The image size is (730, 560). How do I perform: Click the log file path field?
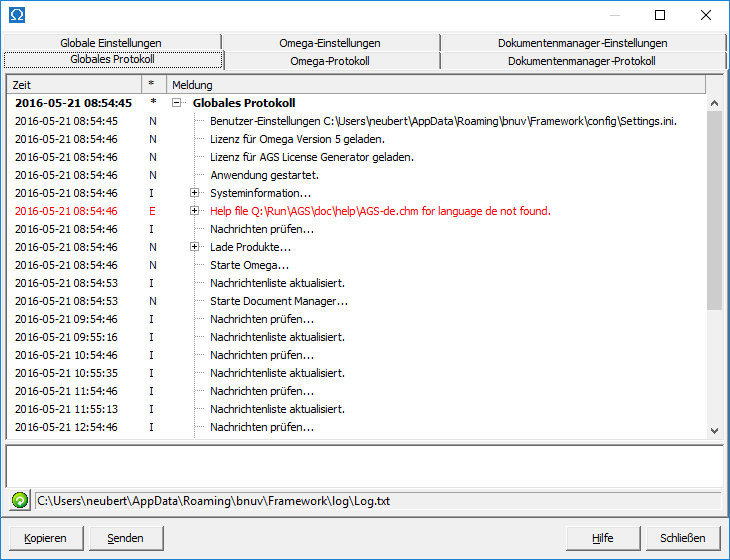coord(377,500)
